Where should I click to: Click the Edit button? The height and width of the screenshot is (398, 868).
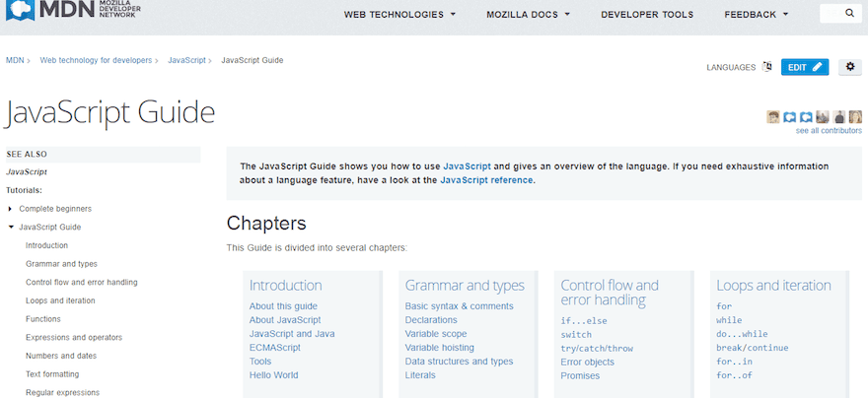click(805, 67)
